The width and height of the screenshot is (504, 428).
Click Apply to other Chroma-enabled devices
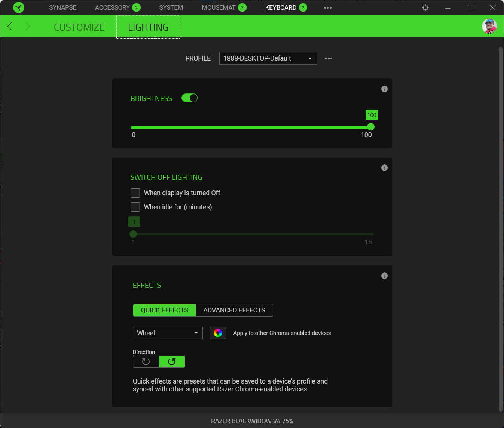click(282, 333)
